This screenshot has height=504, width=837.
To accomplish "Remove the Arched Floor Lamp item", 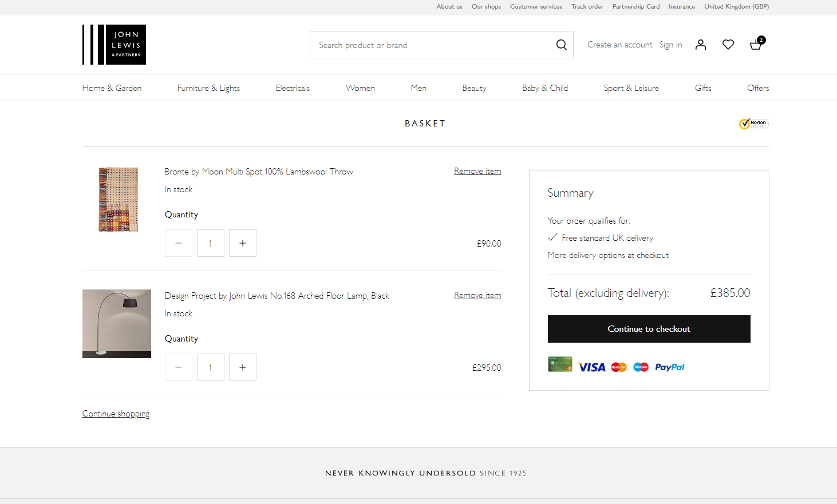I will (477, 295).
